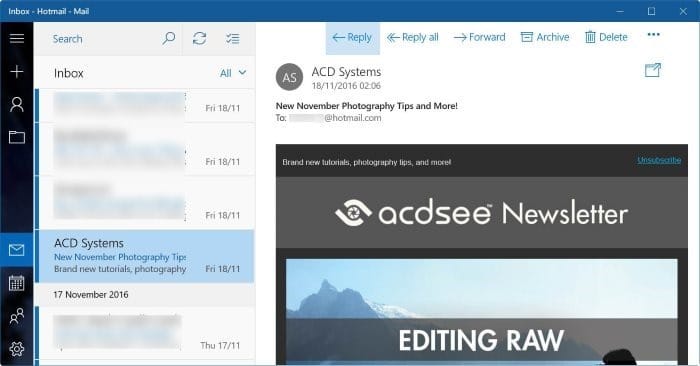Open the People contacts icon

[17, 316]
